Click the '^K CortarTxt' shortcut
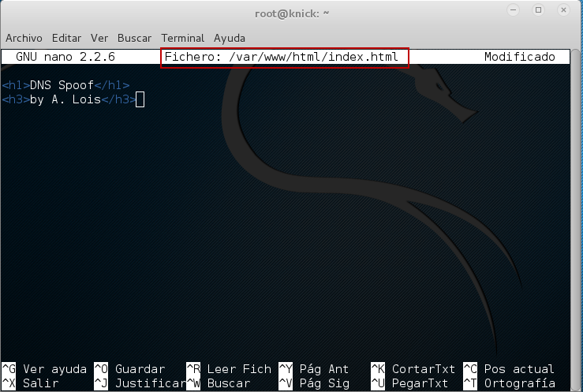 (413, 369)
